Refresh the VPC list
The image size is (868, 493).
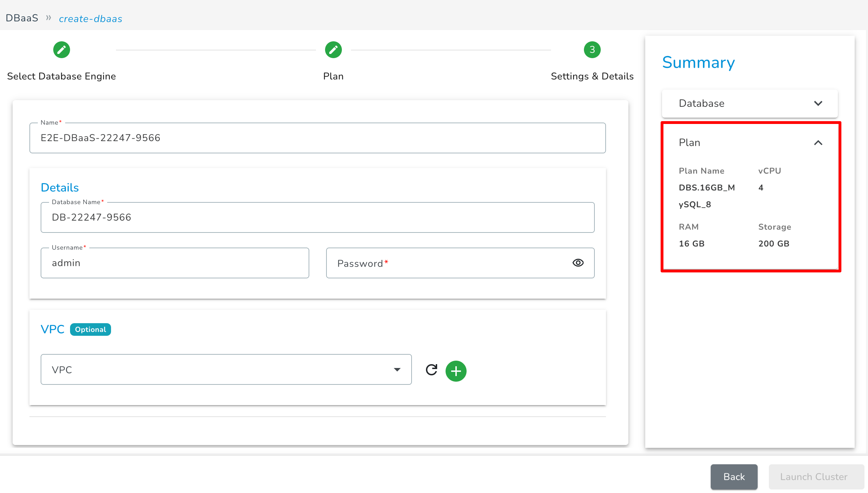(x=432, y=370)
